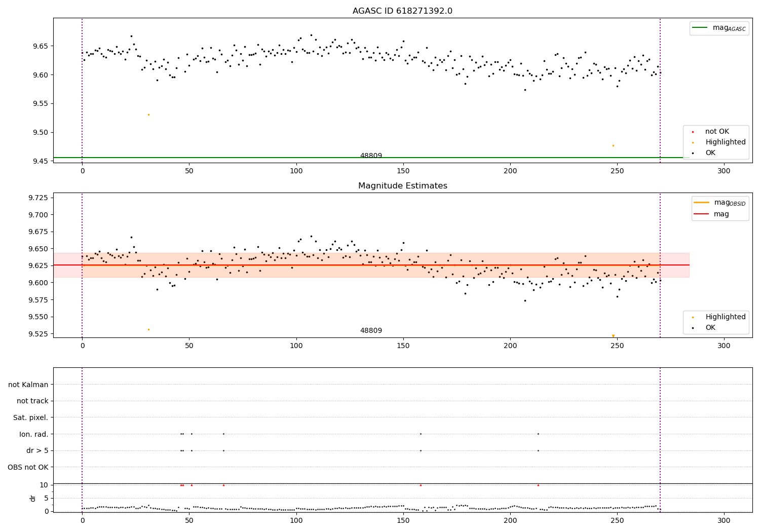Click the '300' x-tick label under top plot
The image size is (760, 532).
tap(724, 171)
